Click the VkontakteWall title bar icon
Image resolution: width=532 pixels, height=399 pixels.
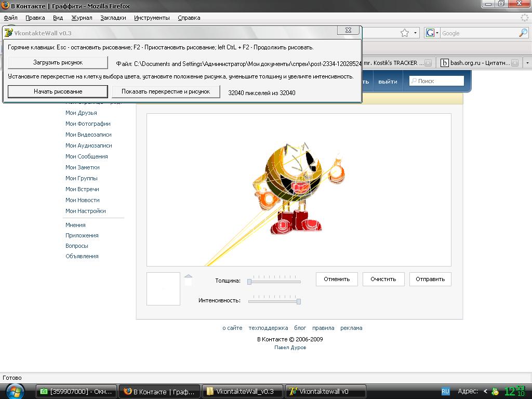point(8,33)
